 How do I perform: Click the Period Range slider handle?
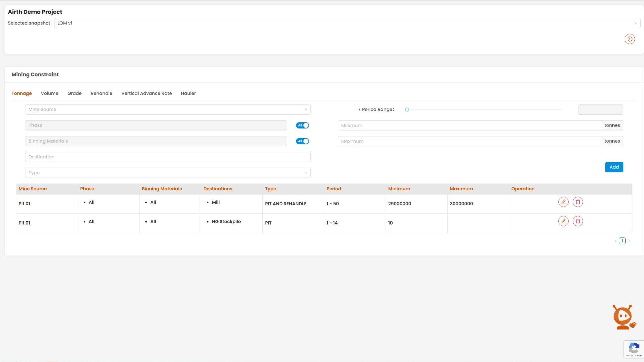click(407, 110)
